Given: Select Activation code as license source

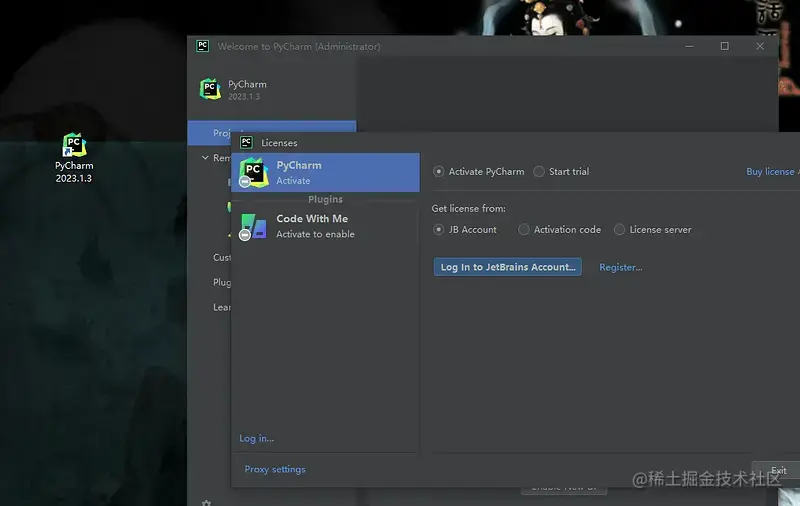Looking at the screenshot, I should [523, 230].
